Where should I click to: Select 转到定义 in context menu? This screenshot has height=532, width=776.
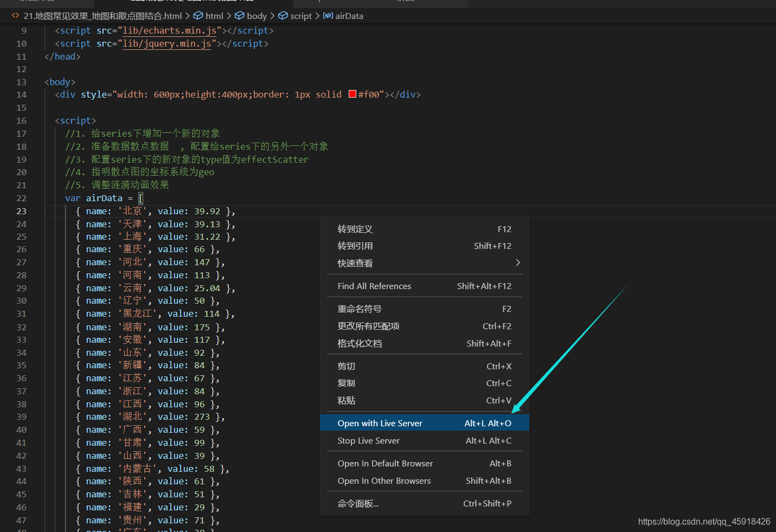coord(425,229)
